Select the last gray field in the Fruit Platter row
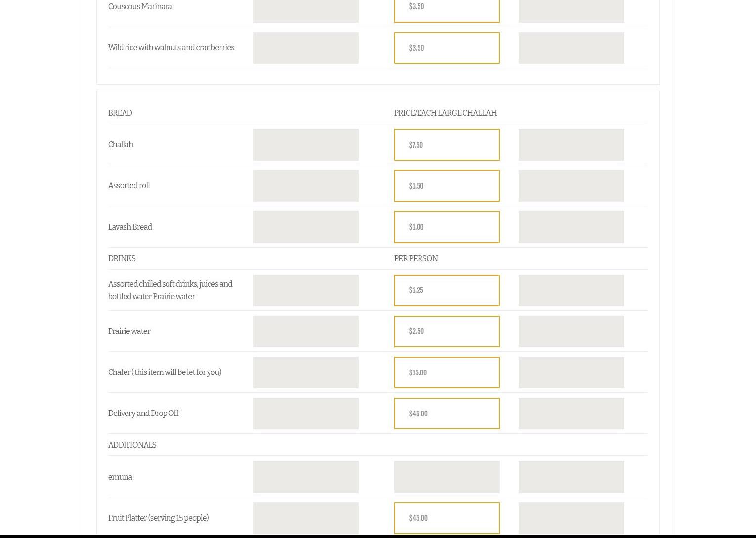This screenshot has height=538, width=756. pyautogui.click(x=571, y=518)
